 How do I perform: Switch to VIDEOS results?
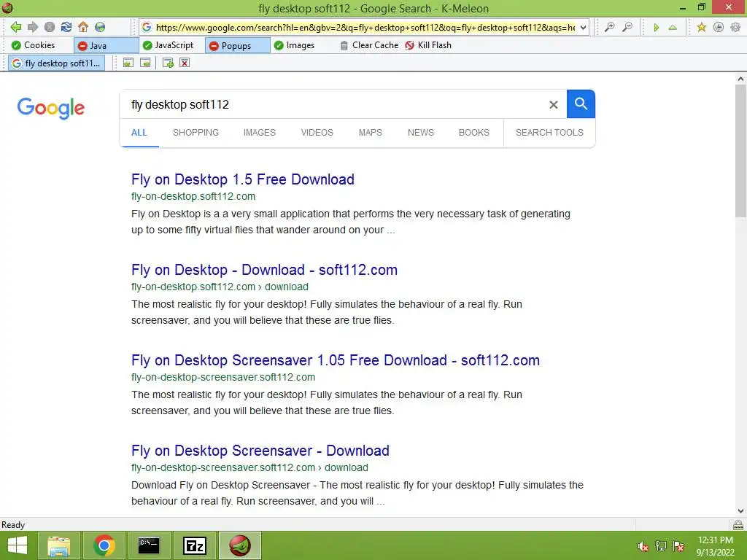pyautogui.click(x=317, y=133)
